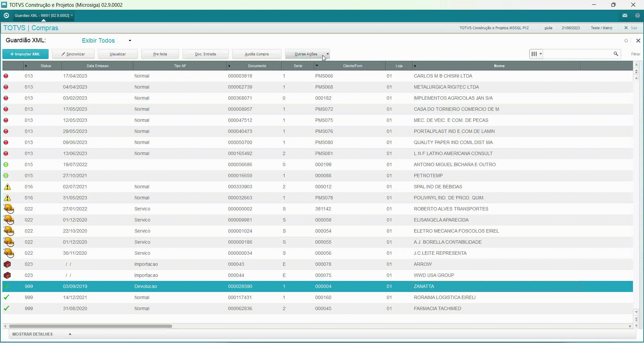The image size is (644, 343).
Task: Click red status icon of IMPLEMENTOS AGRICOLAS row
Action: [6, 98]
